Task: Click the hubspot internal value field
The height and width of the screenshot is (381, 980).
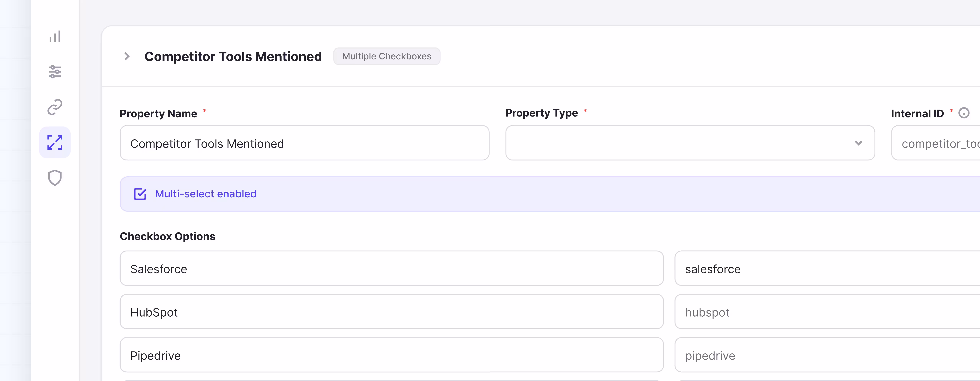Action: coord(827,312)
